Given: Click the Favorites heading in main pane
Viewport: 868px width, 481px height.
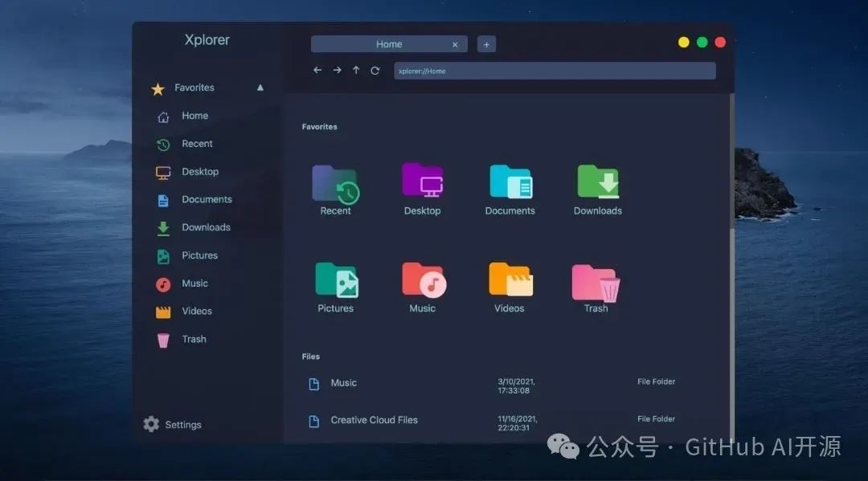Looking at the screenshot, I should click(319, 127).
